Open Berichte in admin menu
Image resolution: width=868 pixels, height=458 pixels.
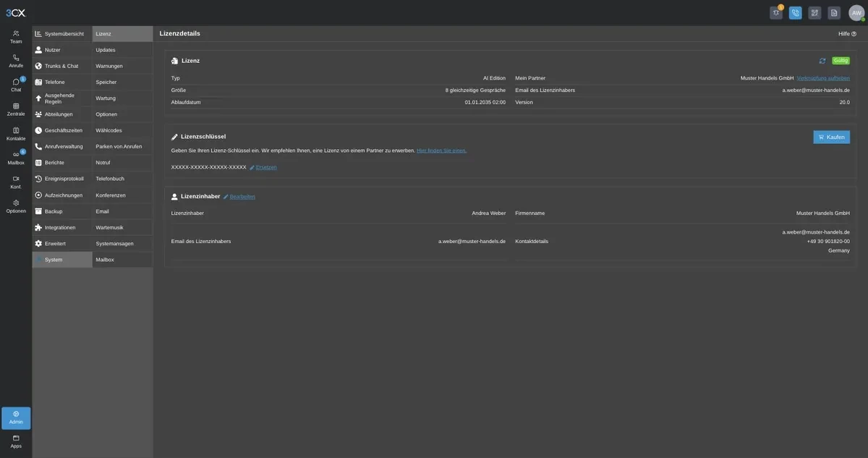62,163
